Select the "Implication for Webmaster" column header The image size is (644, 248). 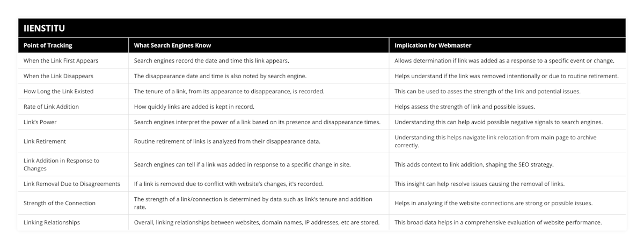click(433, 46)
